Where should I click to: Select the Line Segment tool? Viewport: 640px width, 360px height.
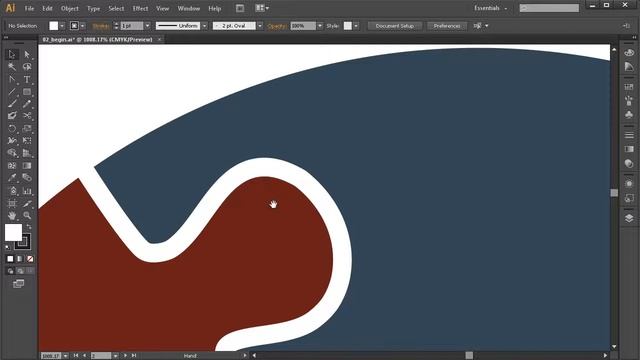click(12, 92)
